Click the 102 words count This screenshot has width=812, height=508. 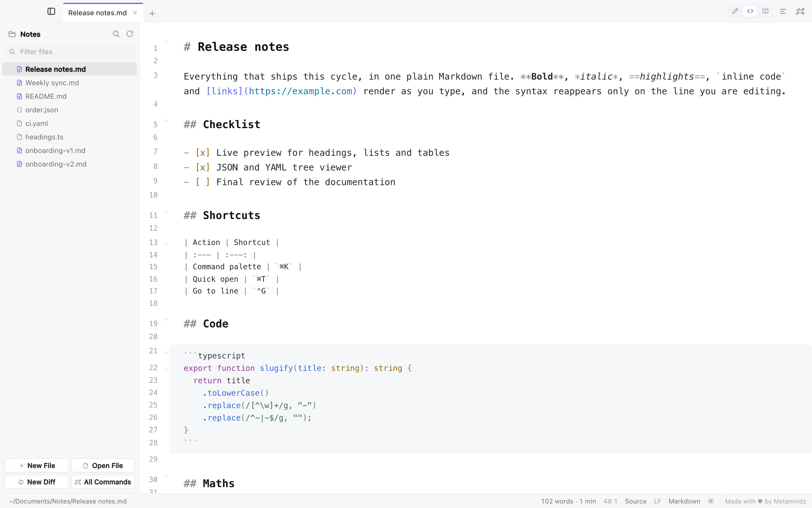(557, 501)
